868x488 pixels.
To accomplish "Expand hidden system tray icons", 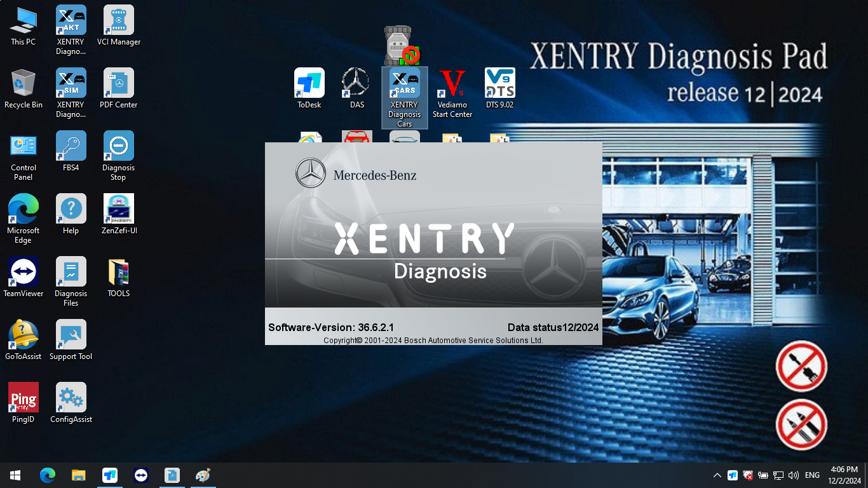I will (717, 475).
